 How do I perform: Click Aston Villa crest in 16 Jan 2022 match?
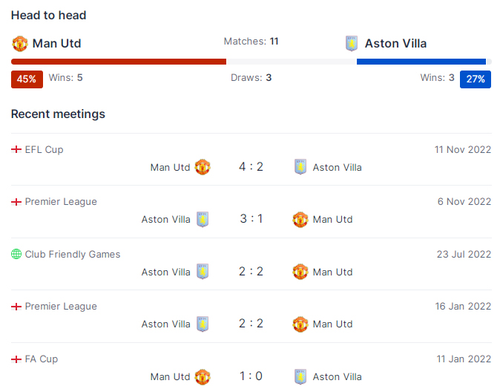tap(203, 324)
